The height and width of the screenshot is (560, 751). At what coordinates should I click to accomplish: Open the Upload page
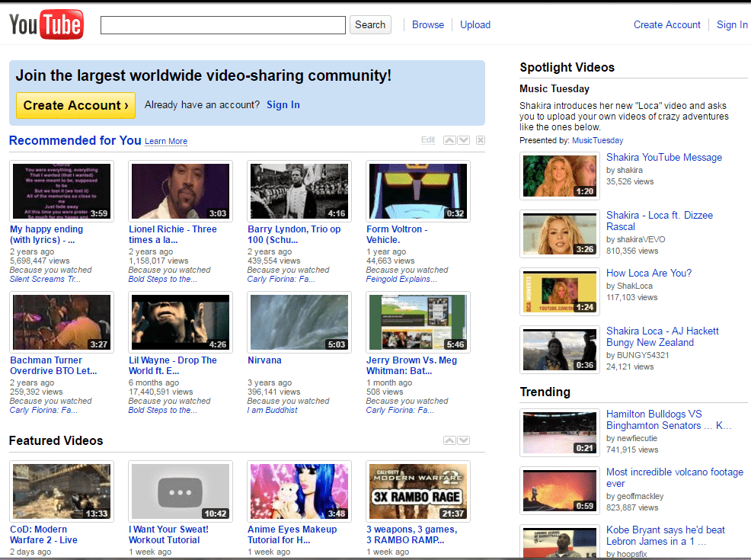click(x=475, y=25)
